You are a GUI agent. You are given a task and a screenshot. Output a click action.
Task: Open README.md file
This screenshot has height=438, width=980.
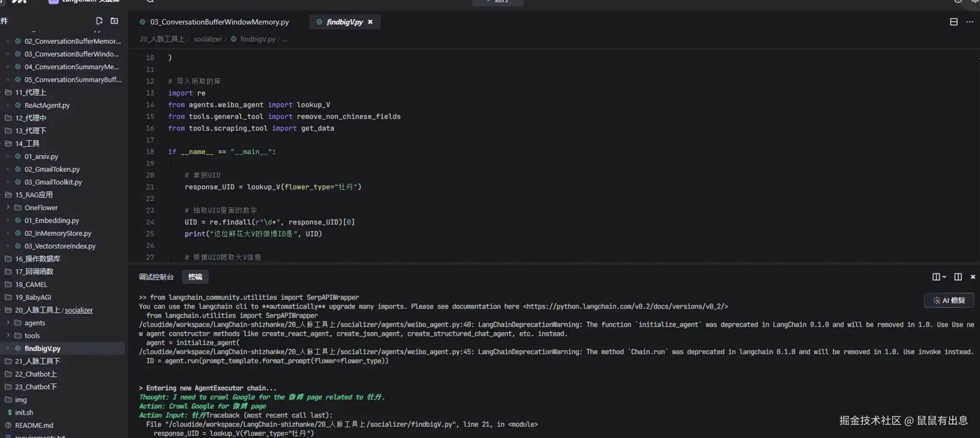[x=34, y=425]
